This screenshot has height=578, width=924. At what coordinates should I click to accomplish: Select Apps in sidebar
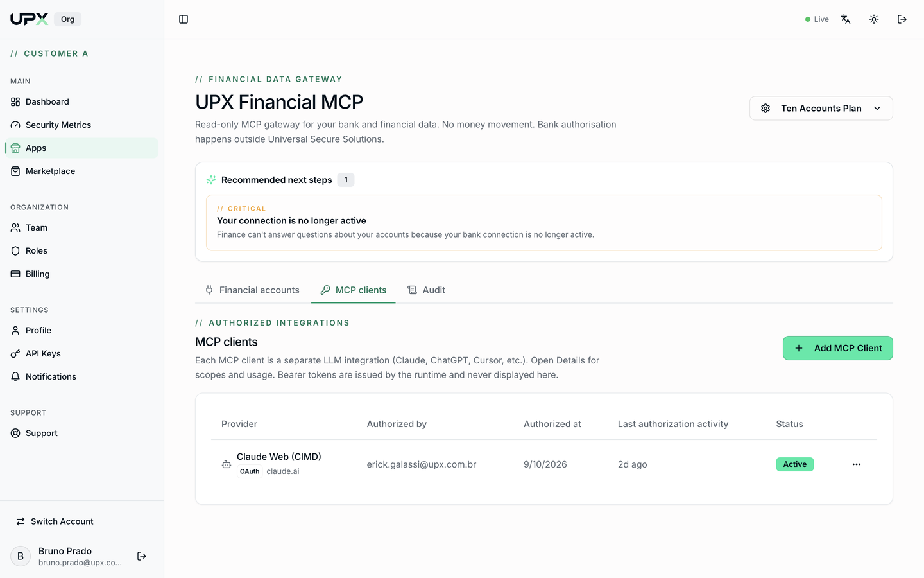[81, 148]
